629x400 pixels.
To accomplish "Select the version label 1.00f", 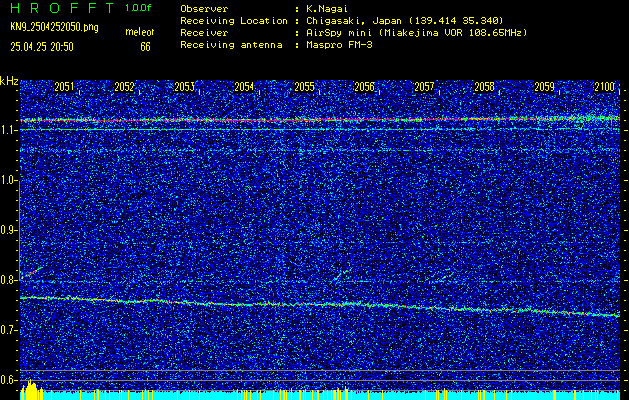I will tap(138, 8).
